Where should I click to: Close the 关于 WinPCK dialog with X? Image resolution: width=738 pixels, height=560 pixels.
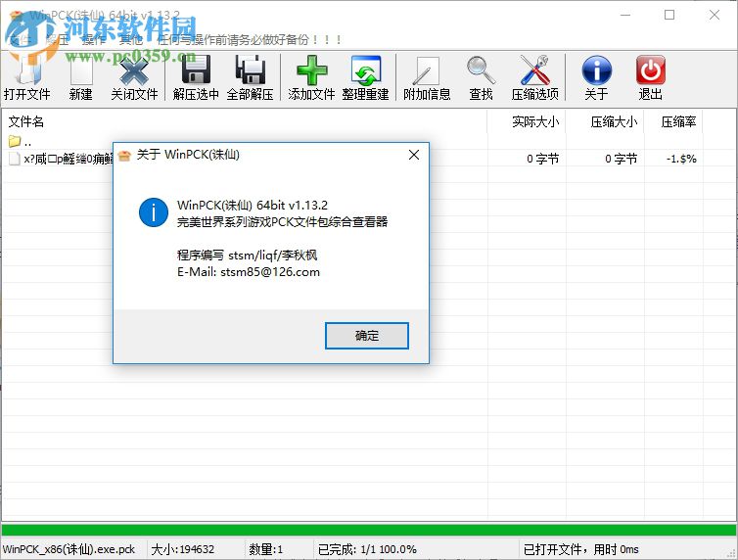coord(414,155)
